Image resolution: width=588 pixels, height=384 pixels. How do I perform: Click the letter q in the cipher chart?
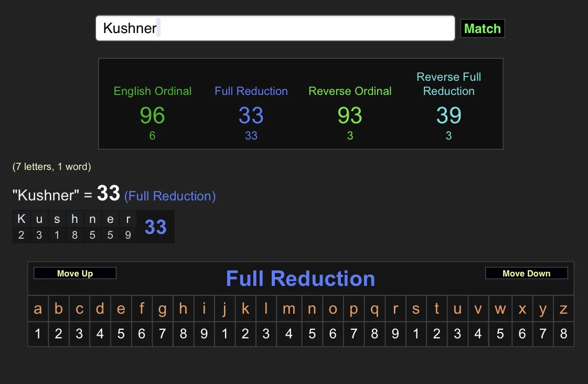pyautogui.click(x=374, y=308)
